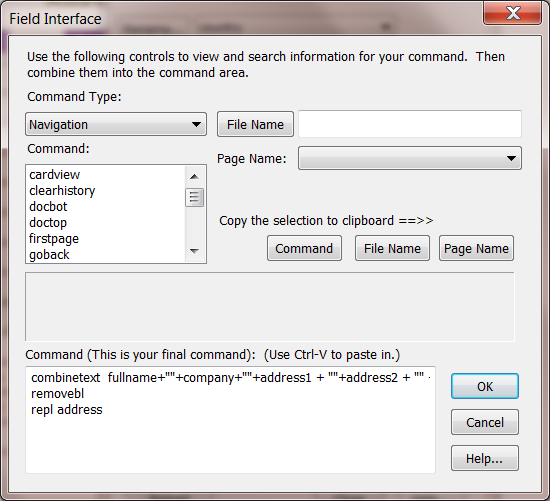Viewport: 550px width, 501px height.
Task: Click the Command list scroll up arrow
Action: click(194, 176)
